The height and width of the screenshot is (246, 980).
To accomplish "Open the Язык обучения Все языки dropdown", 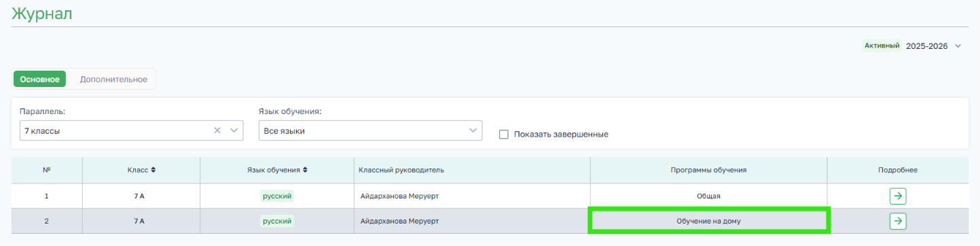I will tap(370, 130).
